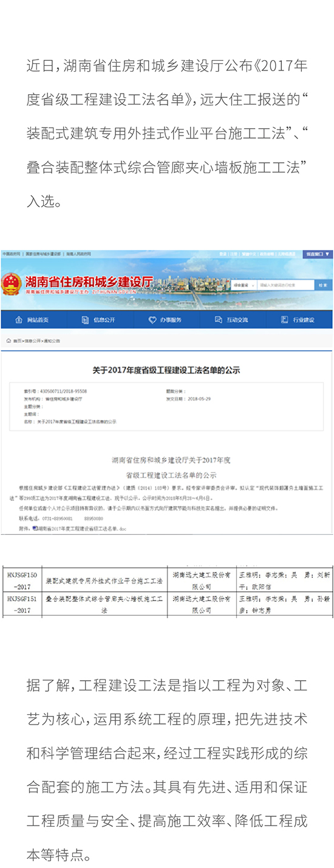
Task: Click the names cell ending with 欧阳信
Action: (x=285, y=580)
